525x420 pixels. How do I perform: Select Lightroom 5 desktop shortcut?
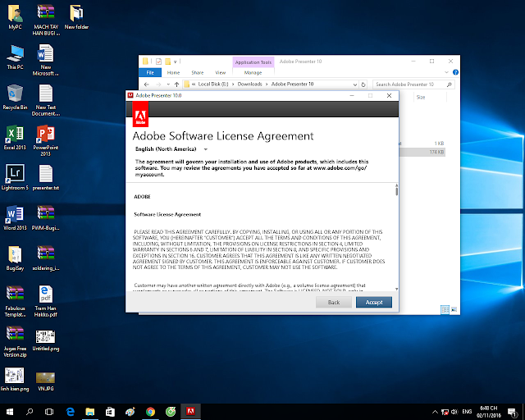[x=15, y=177]
